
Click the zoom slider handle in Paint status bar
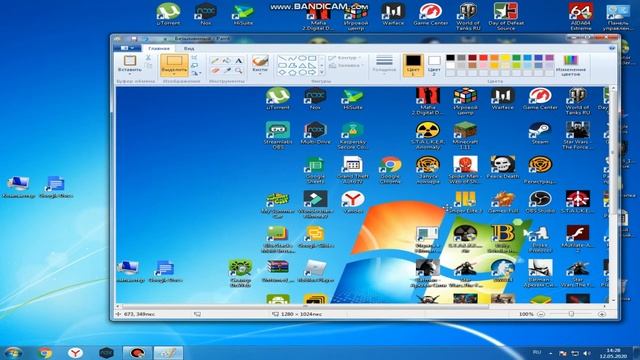571,314
